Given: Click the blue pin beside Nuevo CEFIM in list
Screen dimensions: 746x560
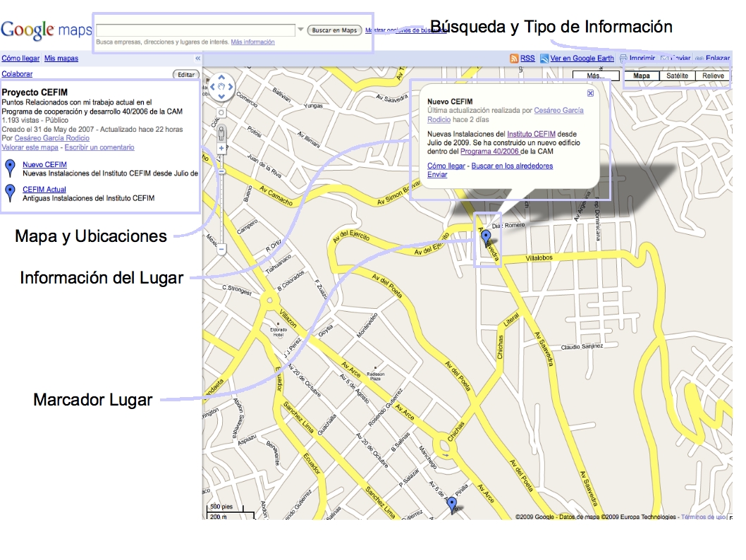Looking at the screenshot, I should point(10,169).
